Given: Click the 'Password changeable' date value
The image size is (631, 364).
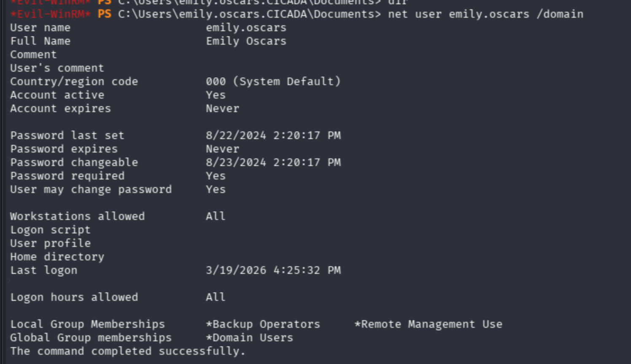Looking at the screenshot, I should pyautogui.click(x=273, y=163).
